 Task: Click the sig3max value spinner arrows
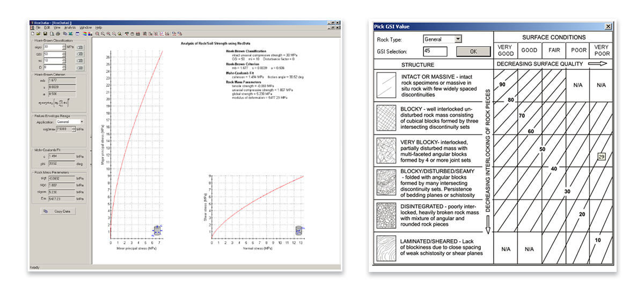(x=72, y=130)
